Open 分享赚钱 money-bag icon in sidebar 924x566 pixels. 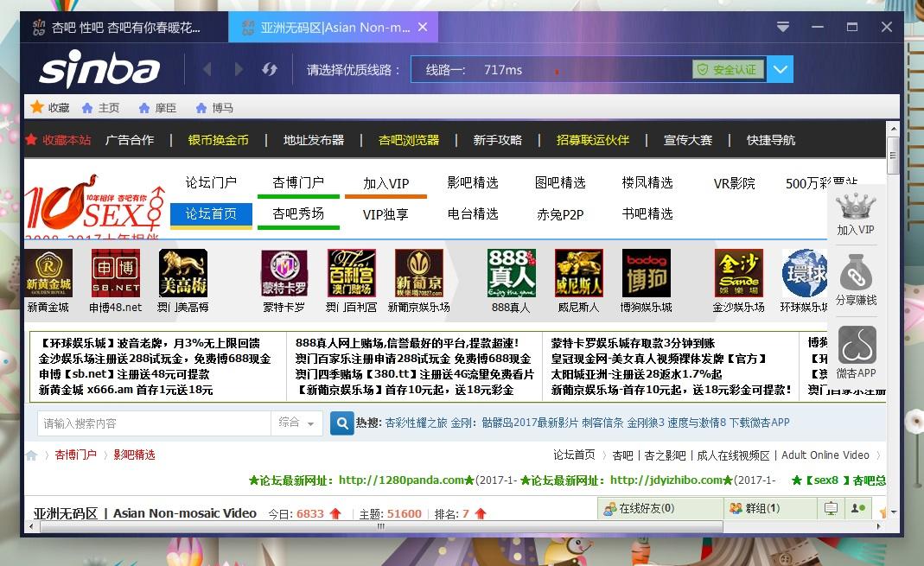[x=857, y=277]
